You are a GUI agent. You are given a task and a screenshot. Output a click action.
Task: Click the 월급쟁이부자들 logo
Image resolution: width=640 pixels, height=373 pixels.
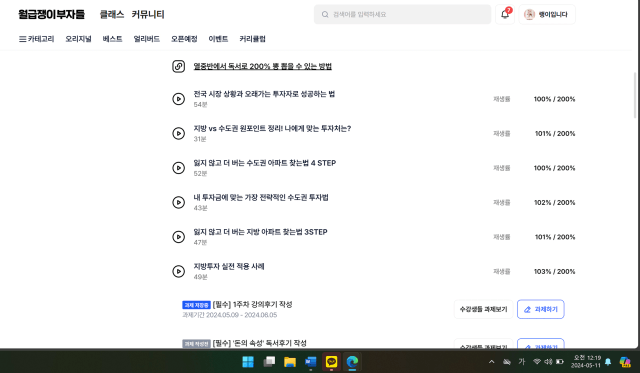tap(51, 14)
